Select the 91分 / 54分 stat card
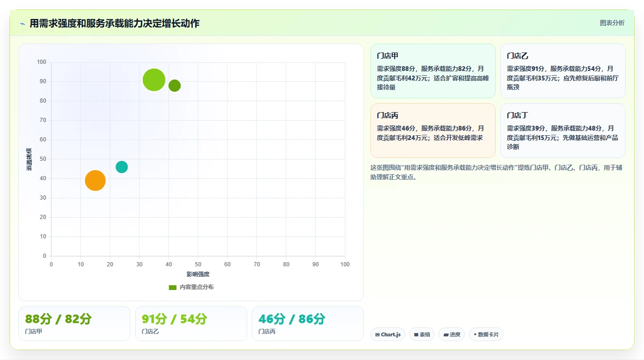The width and height of the screenshot is (644, 360). [191, 324]
